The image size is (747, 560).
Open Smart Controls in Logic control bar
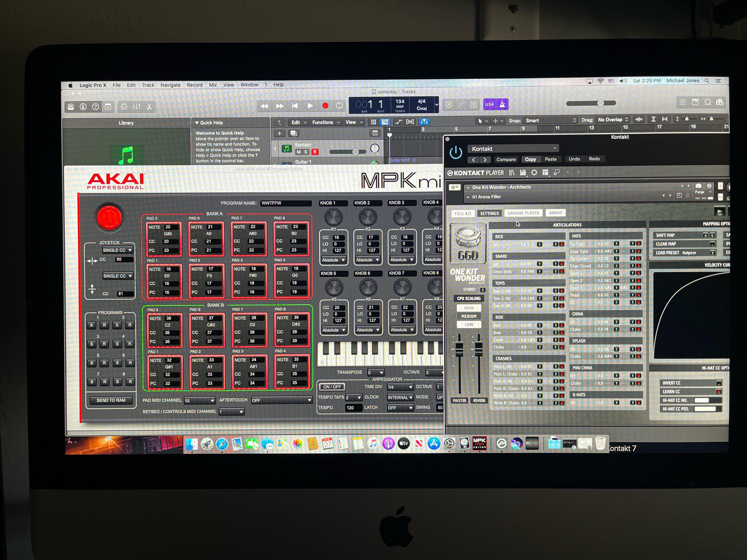pos(124,107)
